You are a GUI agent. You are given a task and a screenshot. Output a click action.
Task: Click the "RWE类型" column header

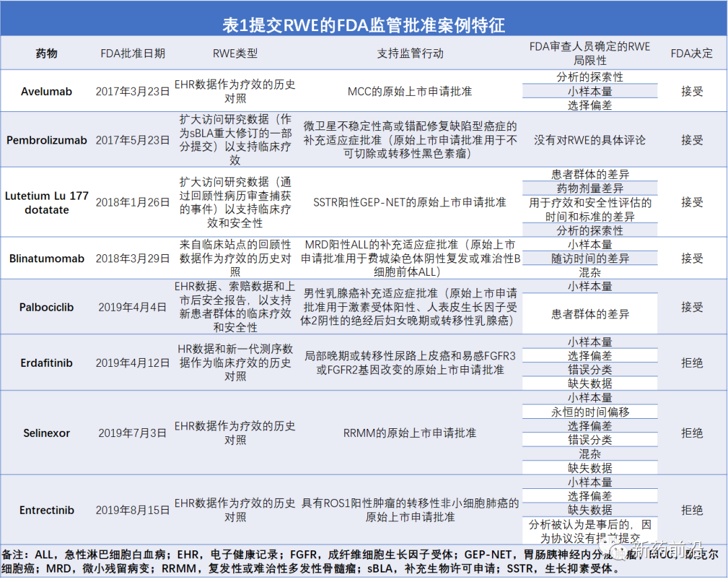coord(235,53)
